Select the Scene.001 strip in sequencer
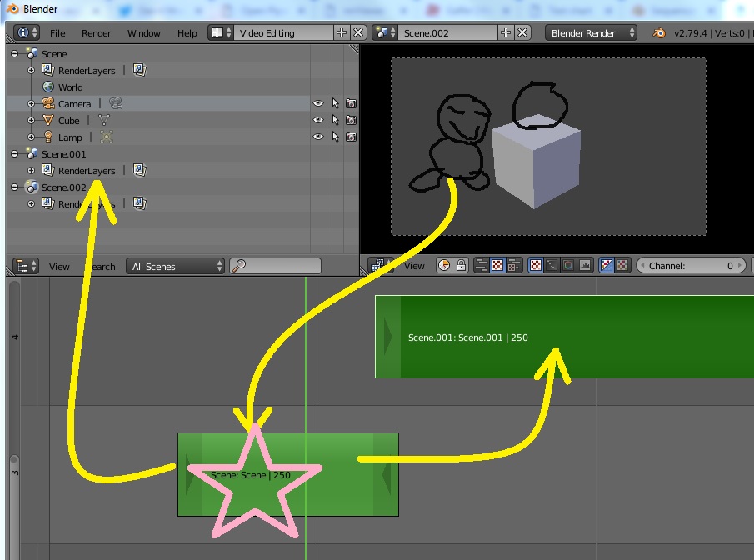The image size is (754, 560). [x=564, y=337]
